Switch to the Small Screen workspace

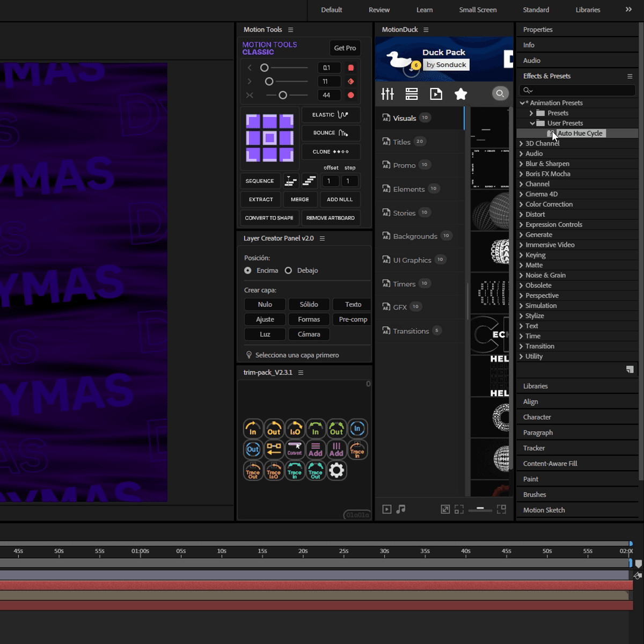(x=478, y=10)
